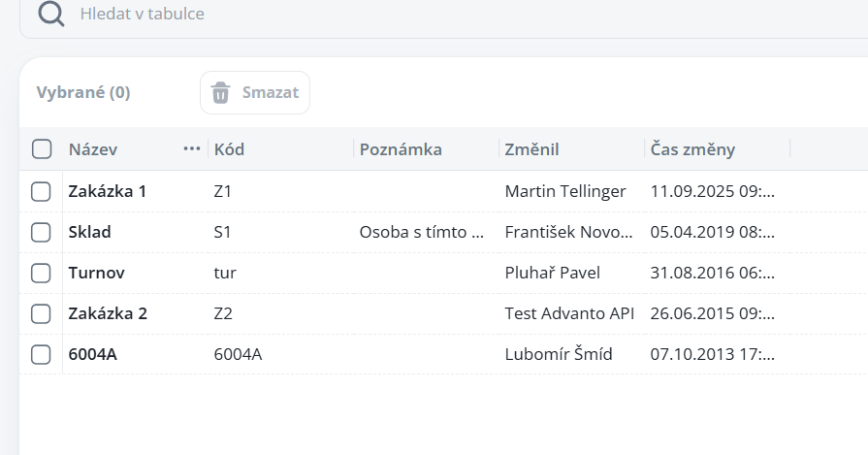
Task: Sort by the Název column header
Action: pyautogui.click(x=93, y=149)
